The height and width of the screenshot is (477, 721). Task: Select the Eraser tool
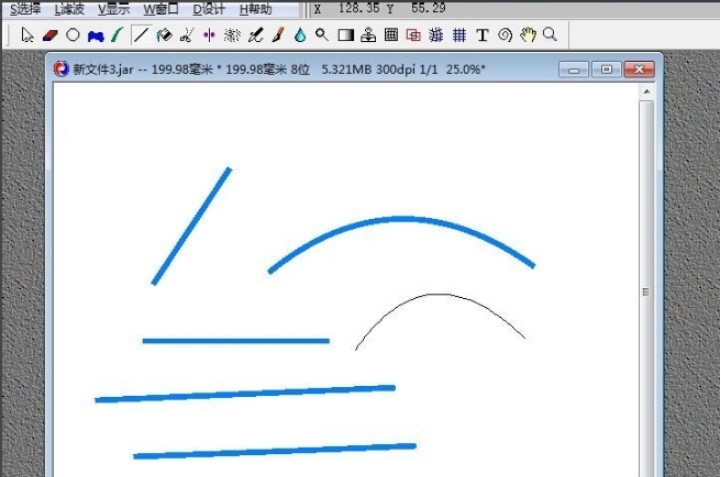51,35
